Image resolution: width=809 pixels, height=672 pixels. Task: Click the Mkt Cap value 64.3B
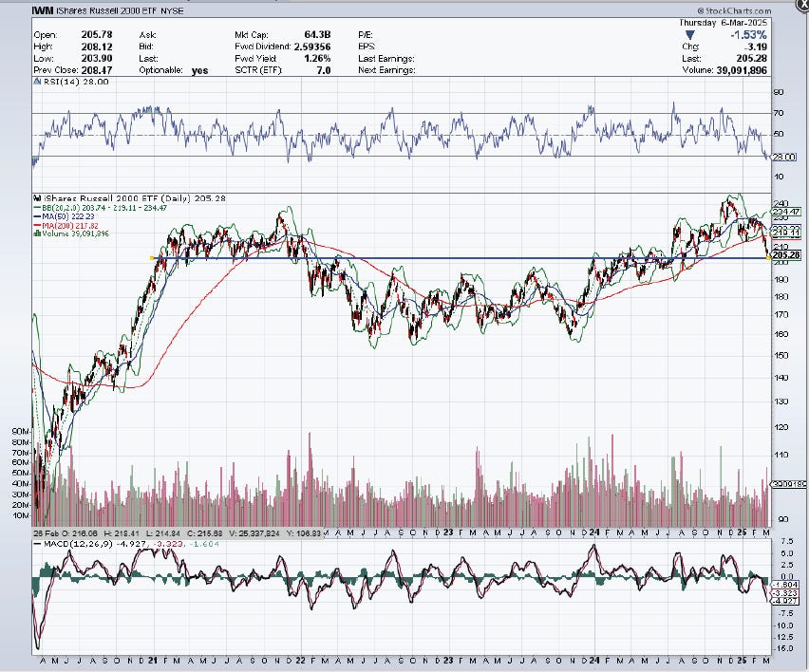317,34
